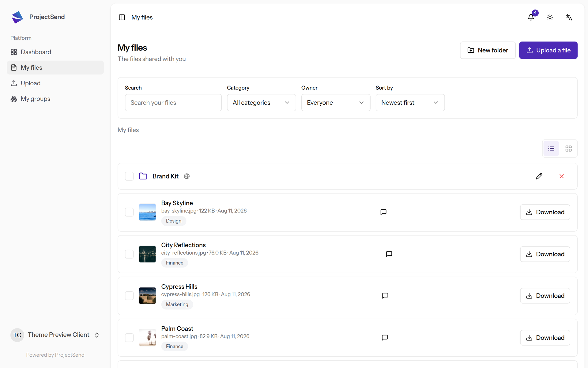Open the notifications bell
This screenshot has width=588, height=368.
(x=531, y=17)
